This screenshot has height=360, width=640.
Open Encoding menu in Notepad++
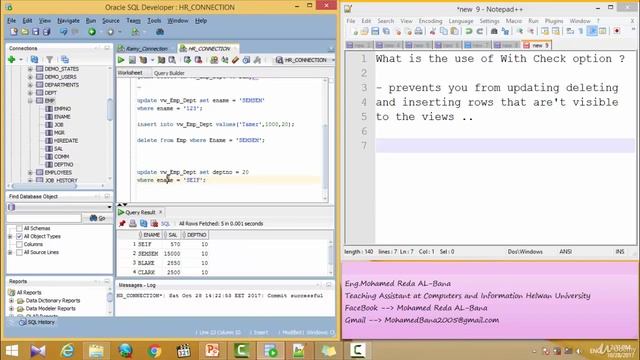point(430,21)
